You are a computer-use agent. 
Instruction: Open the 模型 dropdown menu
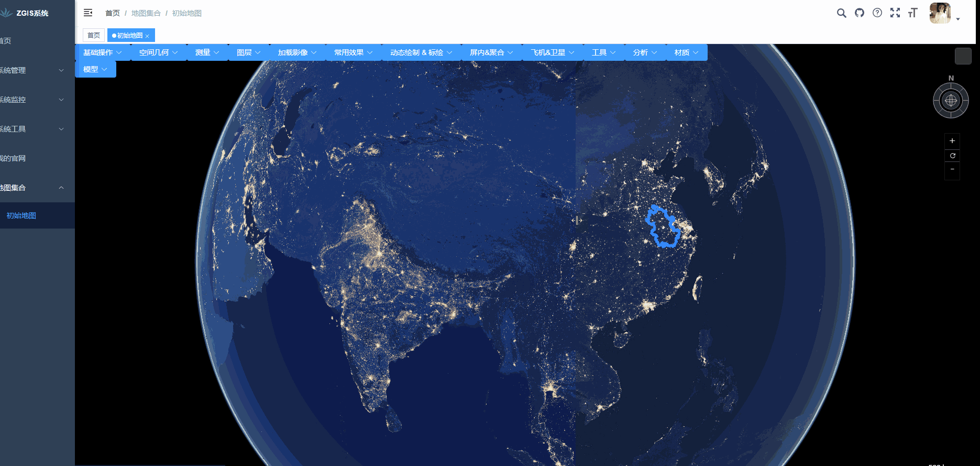(95, 69)
